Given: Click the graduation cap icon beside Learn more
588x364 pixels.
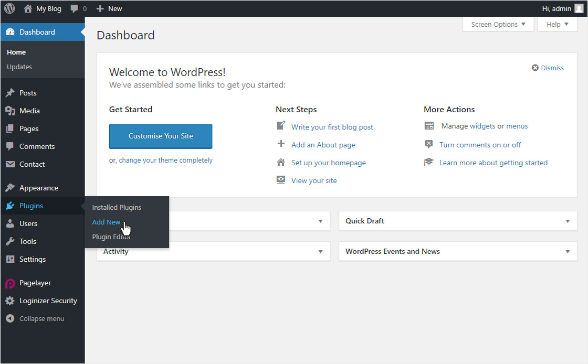Looking at the screenshot, I should (428, 162).
